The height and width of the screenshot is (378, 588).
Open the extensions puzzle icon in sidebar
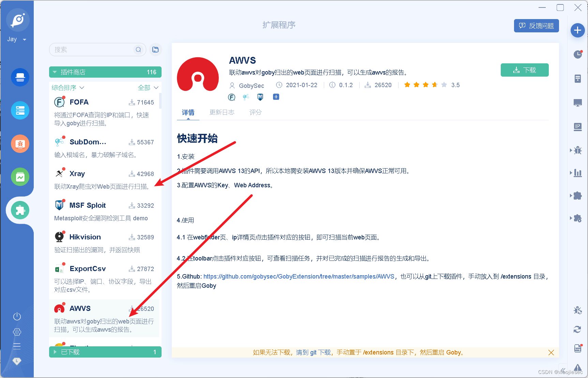[x=20, y=210]
